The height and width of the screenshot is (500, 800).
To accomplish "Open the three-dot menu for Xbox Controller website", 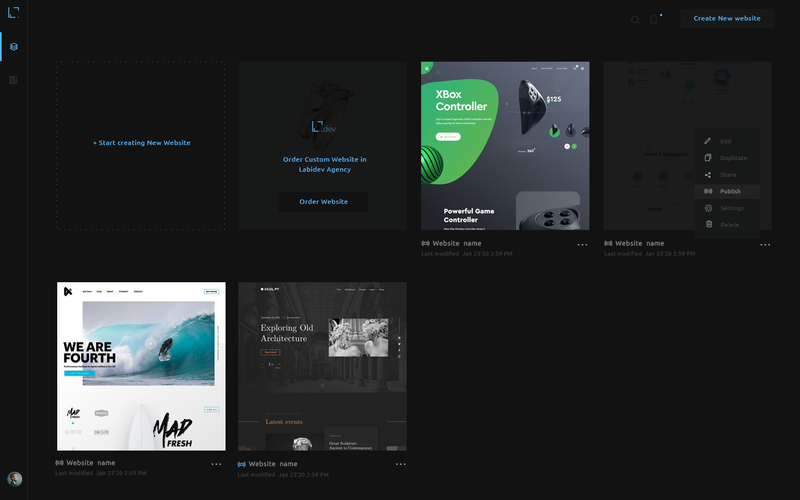I will (582, 244).
